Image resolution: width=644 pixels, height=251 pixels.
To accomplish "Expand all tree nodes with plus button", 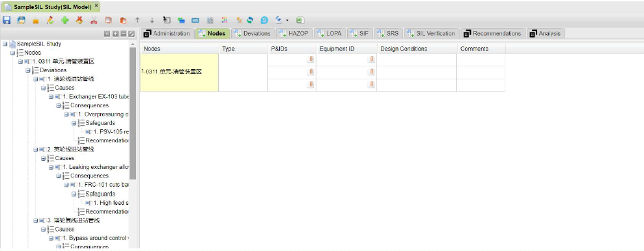I will (x=115, y=34).
